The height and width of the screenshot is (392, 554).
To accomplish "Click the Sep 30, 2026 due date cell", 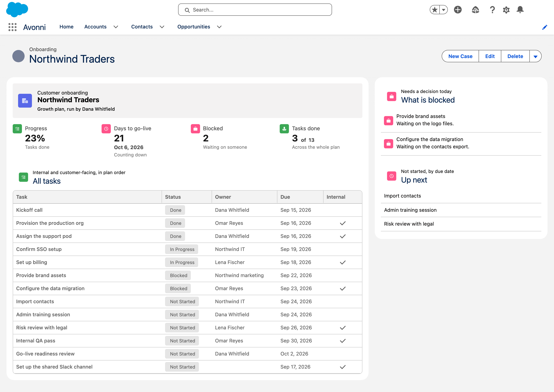I will click(300, 341).
